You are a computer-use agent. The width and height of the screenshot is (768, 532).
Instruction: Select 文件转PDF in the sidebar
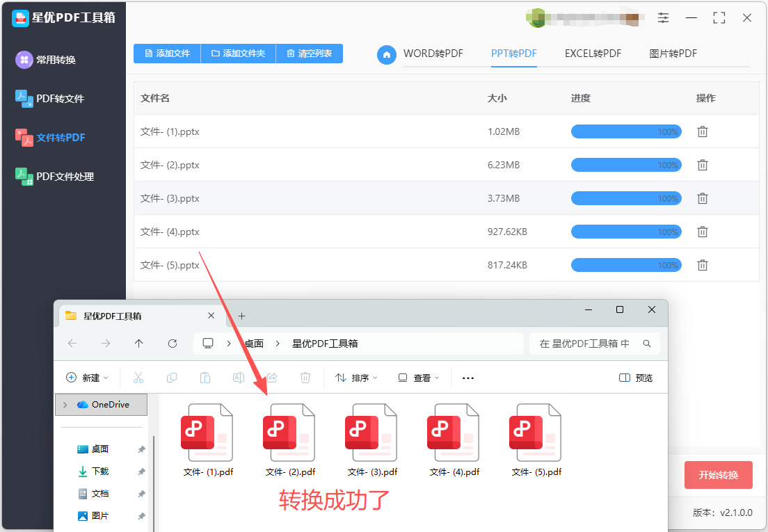[x=50, y=138]
